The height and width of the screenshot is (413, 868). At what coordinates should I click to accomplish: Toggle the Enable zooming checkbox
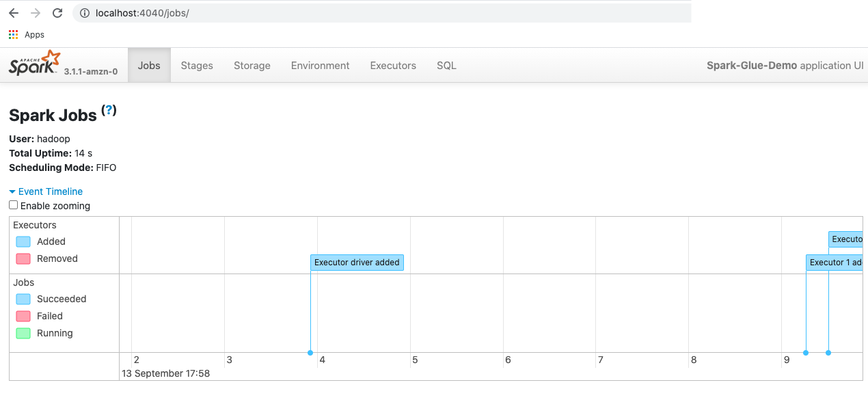coord(13,204)
